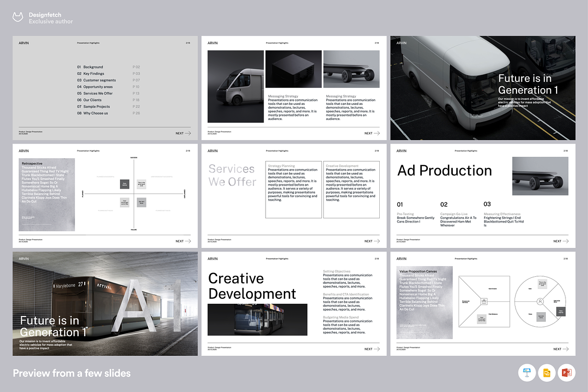Select contents row '07 Sample Projects'
The height and width of the screenshot is (392, 588).
click(x=109, y=106)
